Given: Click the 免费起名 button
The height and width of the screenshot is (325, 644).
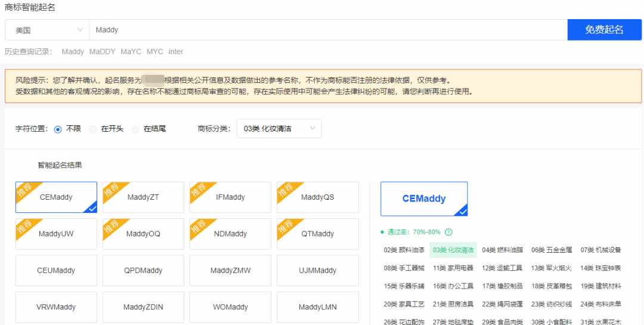Looking at the screenshot, I should (x=604, y=30).
